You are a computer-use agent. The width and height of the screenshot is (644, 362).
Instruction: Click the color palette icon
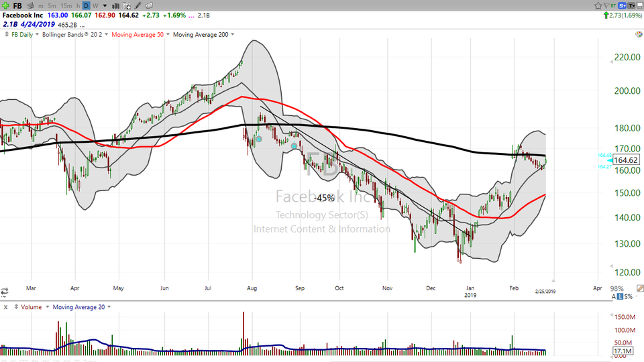pyautogui.click(x=639, y=34)
